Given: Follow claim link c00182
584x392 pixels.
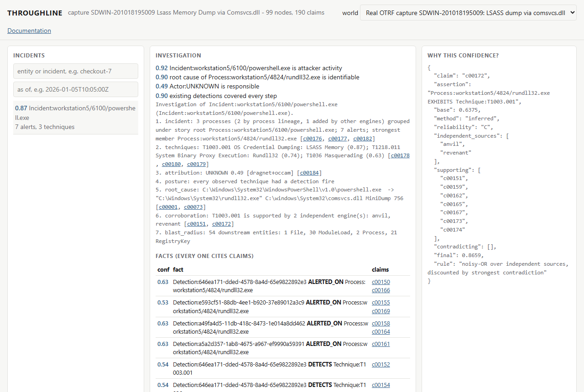Looking at the screenshot, I should click(364, 139).
